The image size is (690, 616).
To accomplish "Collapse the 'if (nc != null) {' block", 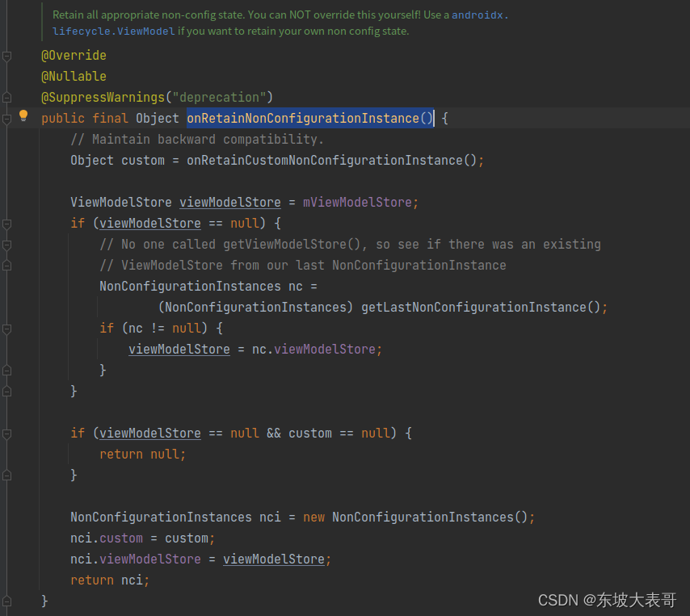I will click(x=6, y=329).
